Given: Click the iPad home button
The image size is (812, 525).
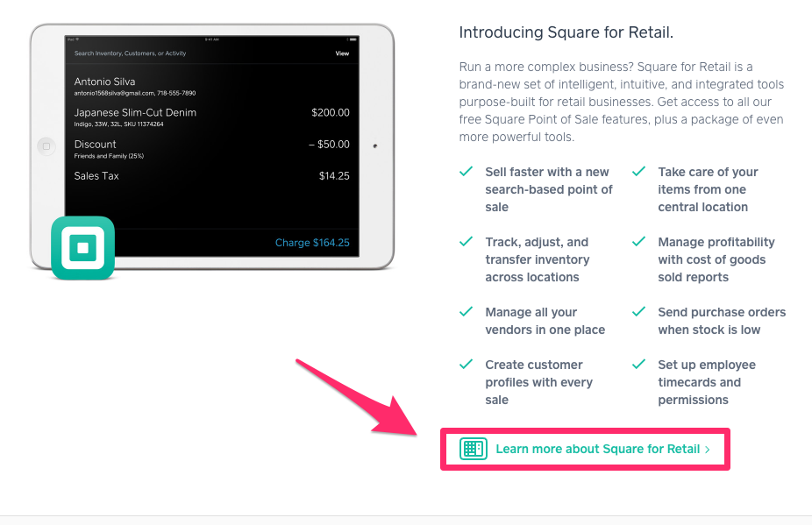Looking at the screenshot, I should (x=46, y=146).
